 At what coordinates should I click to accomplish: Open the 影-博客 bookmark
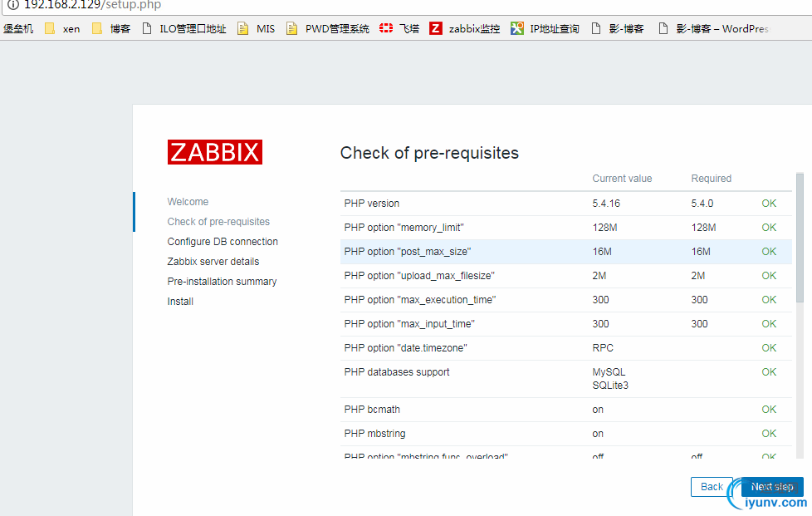pos(618,28)
